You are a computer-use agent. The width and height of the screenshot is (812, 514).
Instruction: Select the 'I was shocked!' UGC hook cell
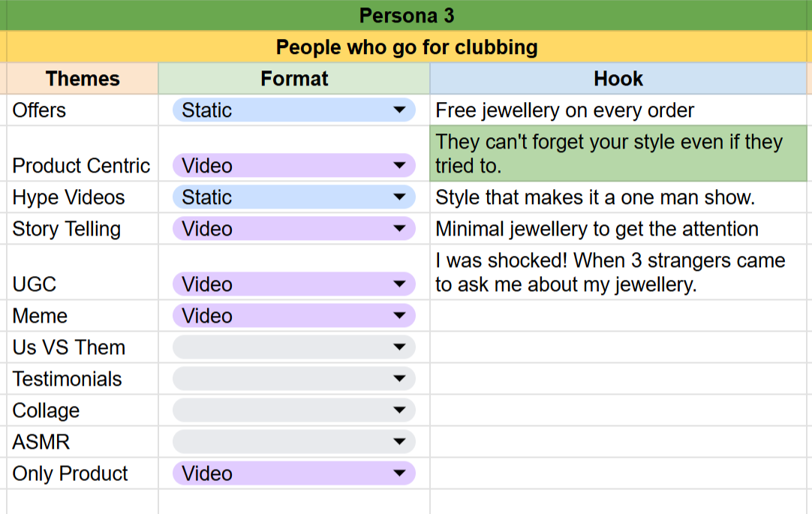point(620,272)
